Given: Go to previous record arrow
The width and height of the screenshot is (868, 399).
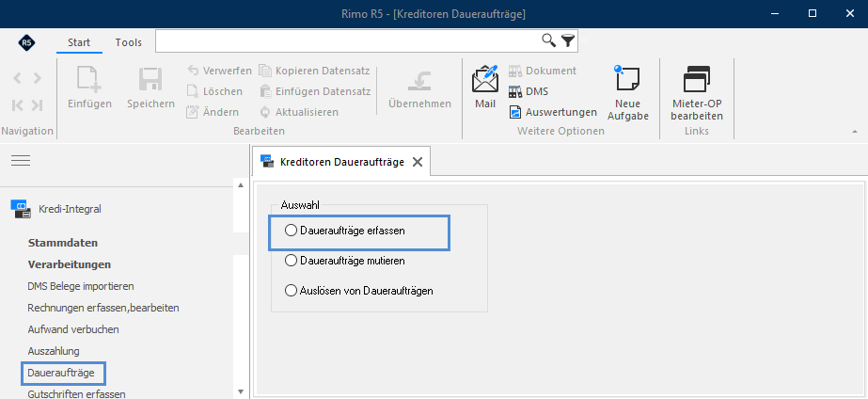Looking at the screenshot, I should point(17,78).
